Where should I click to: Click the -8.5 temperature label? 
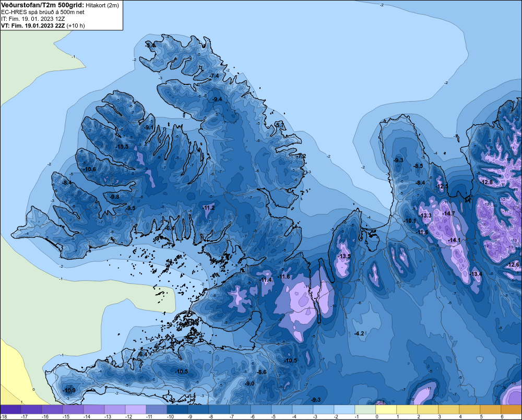coord(418,166)
